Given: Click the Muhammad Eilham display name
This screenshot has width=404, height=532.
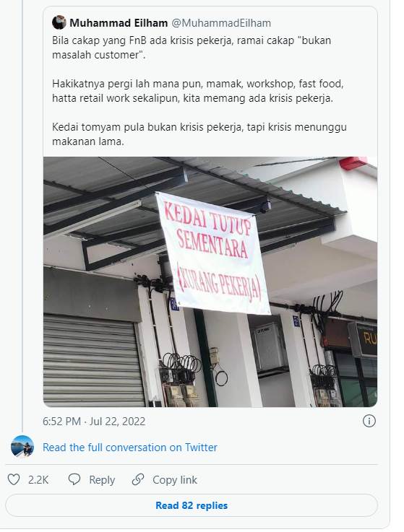Looking at the screenshot, I should [119, 23].
